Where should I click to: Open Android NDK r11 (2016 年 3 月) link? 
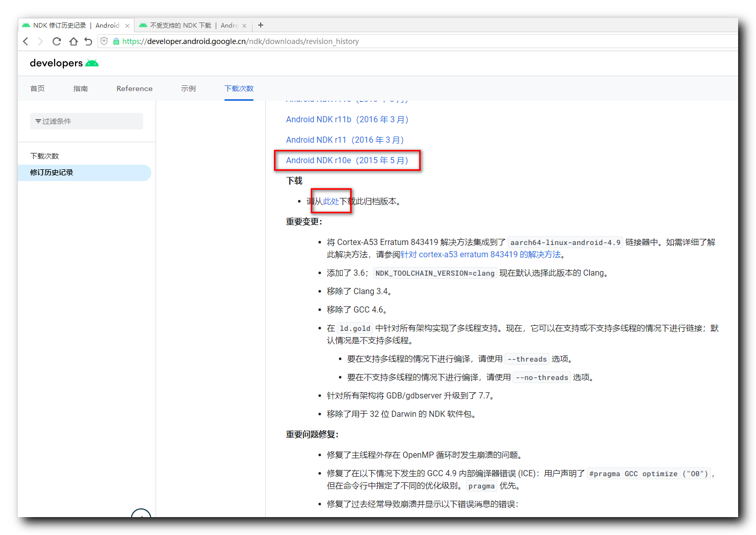coord(345,140)
